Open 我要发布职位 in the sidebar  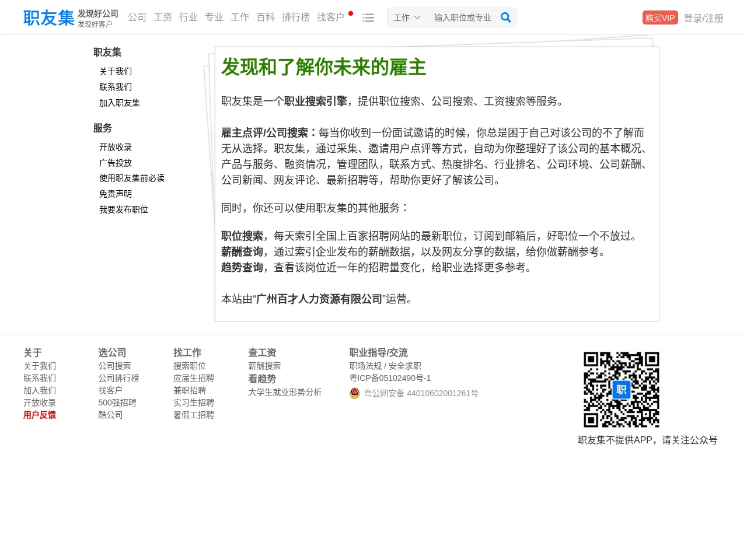point(124,209)
